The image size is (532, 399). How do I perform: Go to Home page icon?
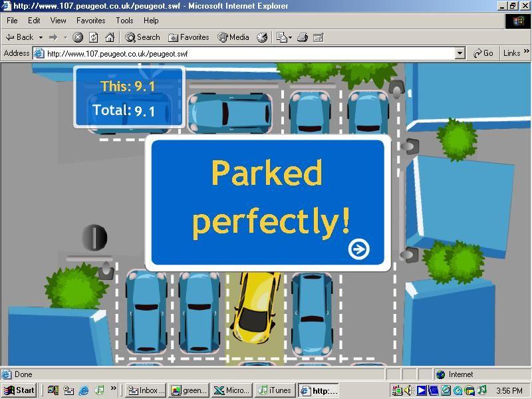pyautogui.click(x=110, y=38)
